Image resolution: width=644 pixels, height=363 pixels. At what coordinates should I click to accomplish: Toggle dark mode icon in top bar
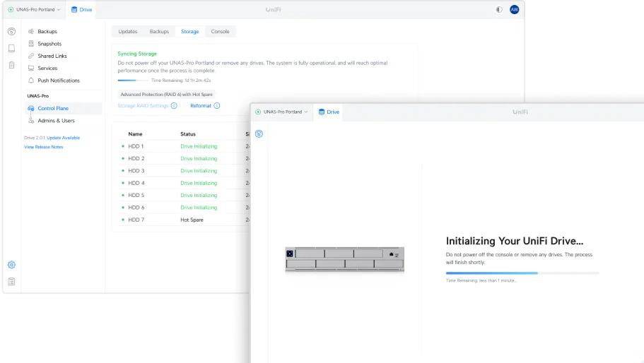pyautogui.click(x=498, y=9)
